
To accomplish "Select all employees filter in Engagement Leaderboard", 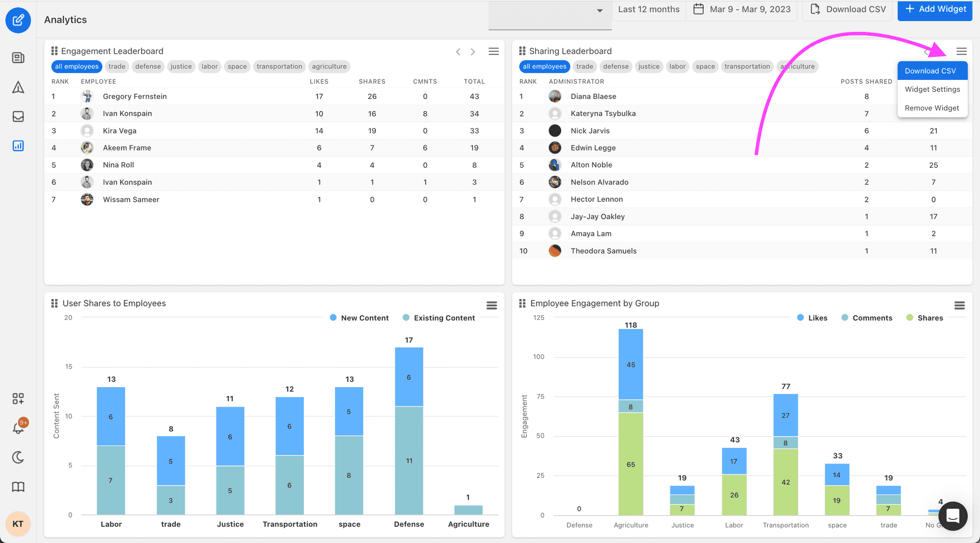I will (x=76, y=66).
